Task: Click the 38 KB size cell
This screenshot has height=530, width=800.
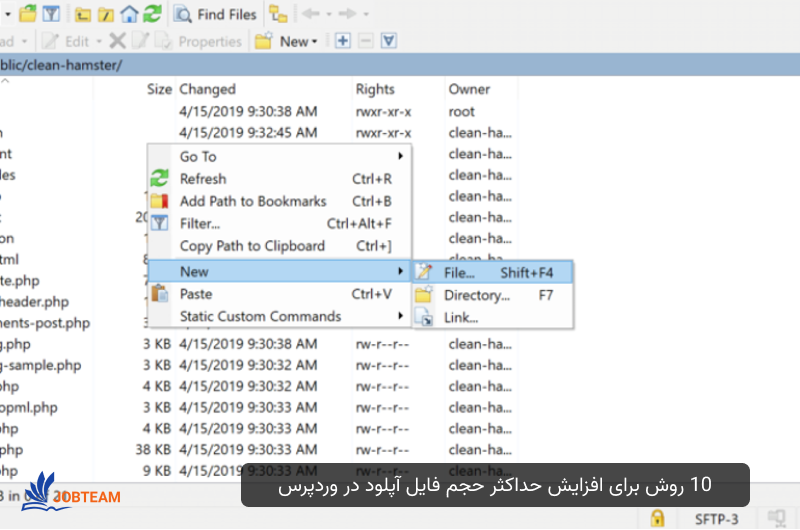Action: pyautogui.click(x=153, y=449)
